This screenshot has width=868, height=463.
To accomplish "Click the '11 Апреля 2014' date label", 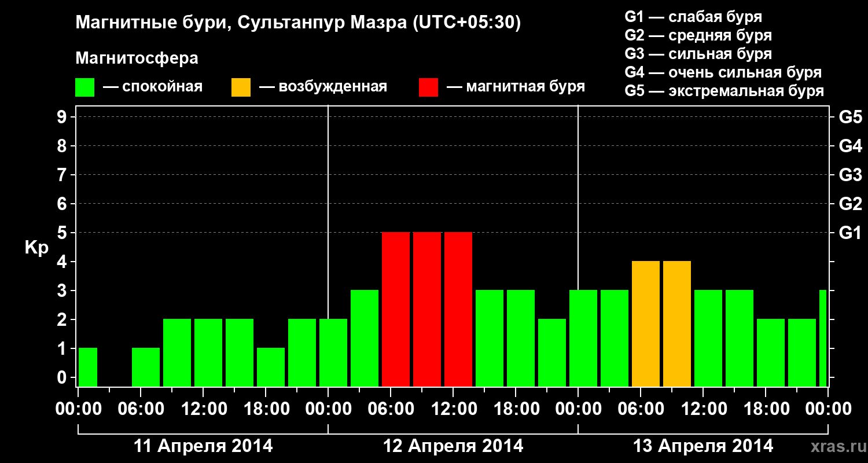I will (203, 446).
